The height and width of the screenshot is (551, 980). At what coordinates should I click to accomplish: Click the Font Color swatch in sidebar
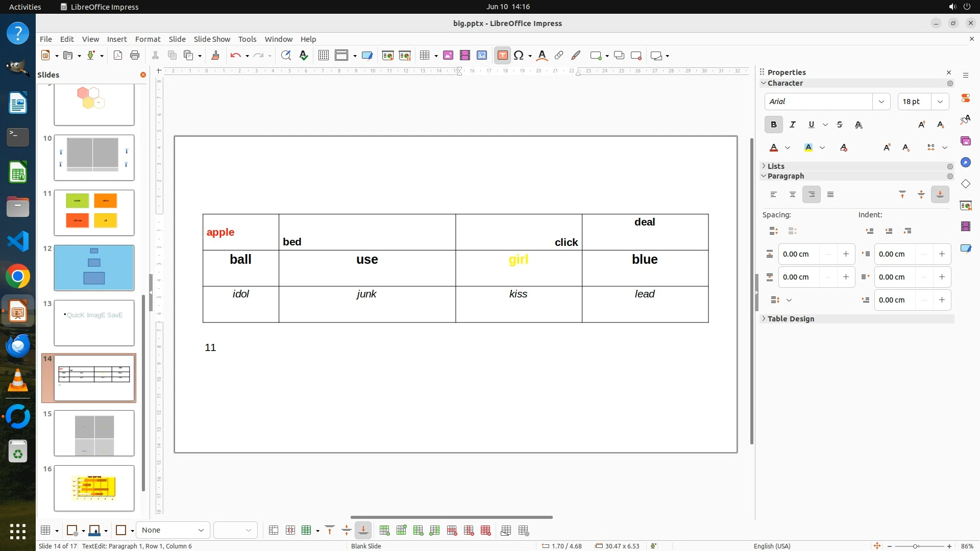coord(773,147)
